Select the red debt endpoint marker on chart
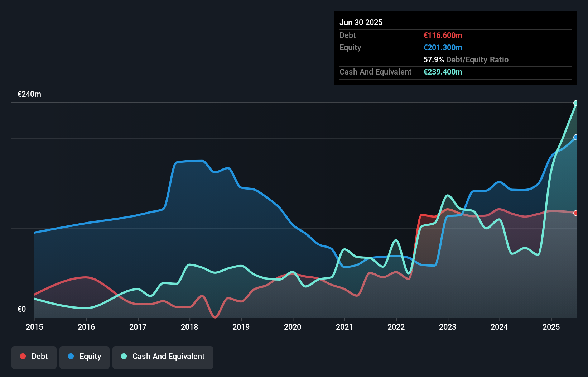 (576, 213)
